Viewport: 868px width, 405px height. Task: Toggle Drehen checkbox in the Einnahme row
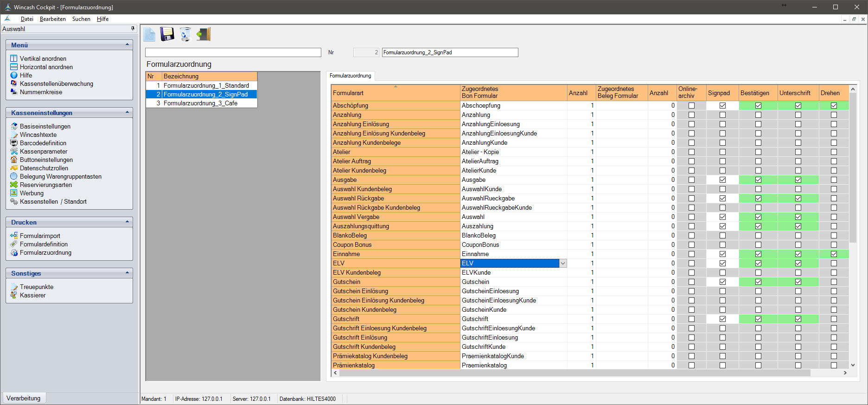(x=834, y=254)
